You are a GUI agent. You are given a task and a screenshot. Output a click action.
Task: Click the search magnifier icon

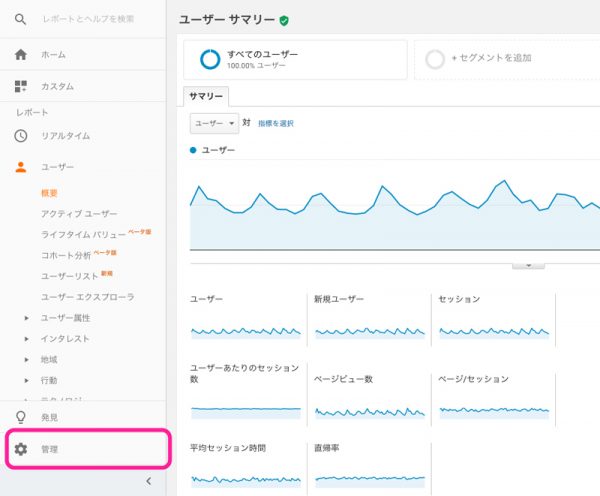[20, 19]
